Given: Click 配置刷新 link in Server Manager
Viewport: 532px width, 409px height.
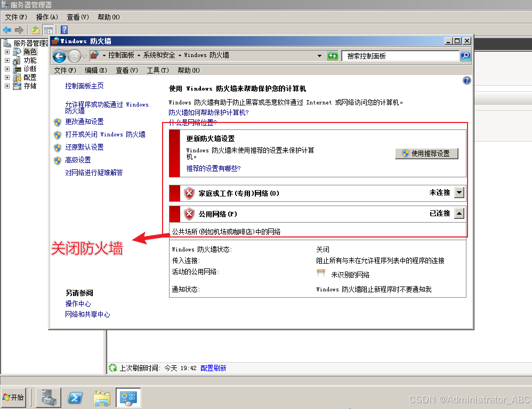Looking at the screenshot, I should [213, 368].
